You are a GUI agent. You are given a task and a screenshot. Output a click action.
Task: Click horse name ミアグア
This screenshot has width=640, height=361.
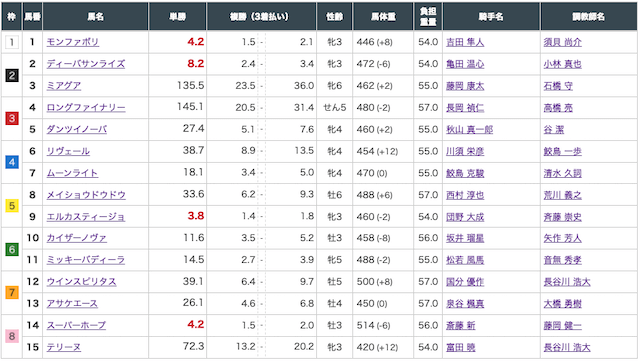coord(64,86)
